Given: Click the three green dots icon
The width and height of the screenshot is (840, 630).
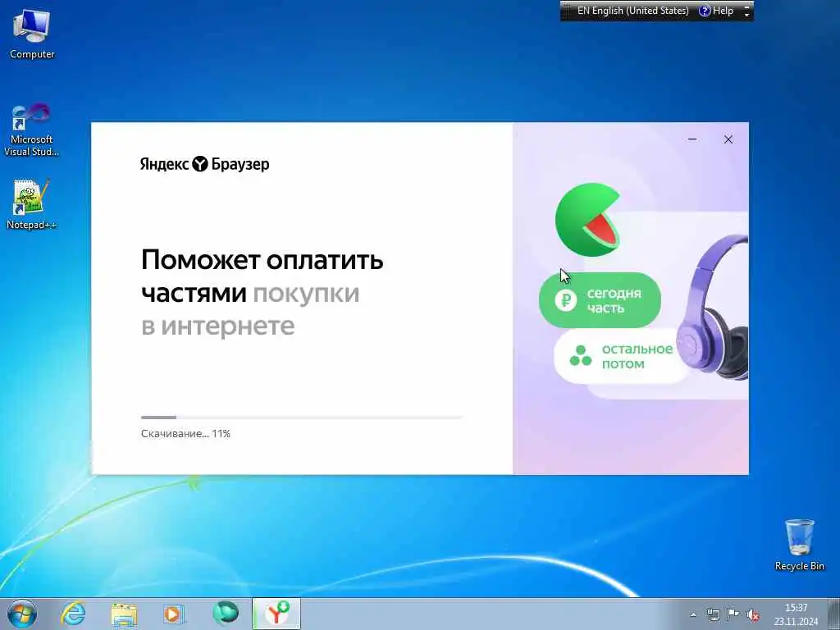Looking at the screenshot, I should (x=580, y=356).
